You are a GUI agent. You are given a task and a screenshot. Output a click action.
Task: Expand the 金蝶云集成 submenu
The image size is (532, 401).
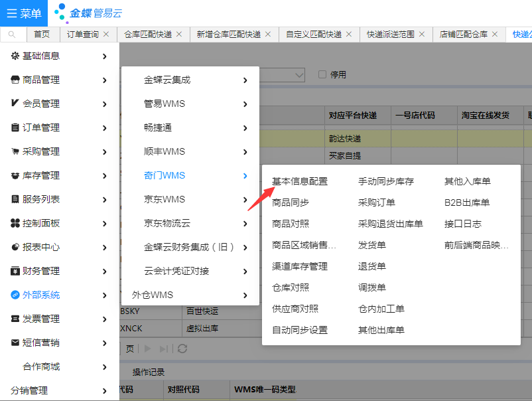(191, 80)
